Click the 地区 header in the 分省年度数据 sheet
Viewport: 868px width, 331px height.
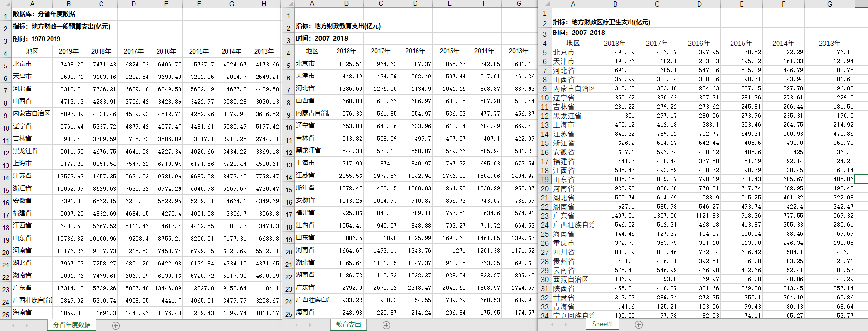click(32, 51)
